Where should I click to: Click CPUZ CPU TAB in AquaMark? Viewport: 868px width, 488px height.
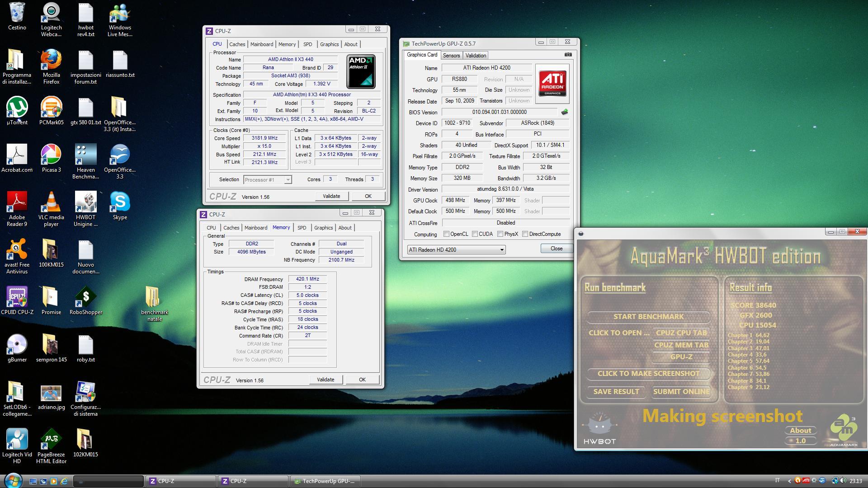click(681, 333)
